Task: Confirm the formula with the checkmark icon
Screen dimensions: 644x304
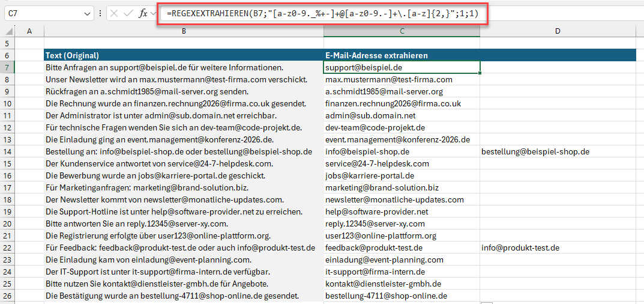Action: [128, 13]
